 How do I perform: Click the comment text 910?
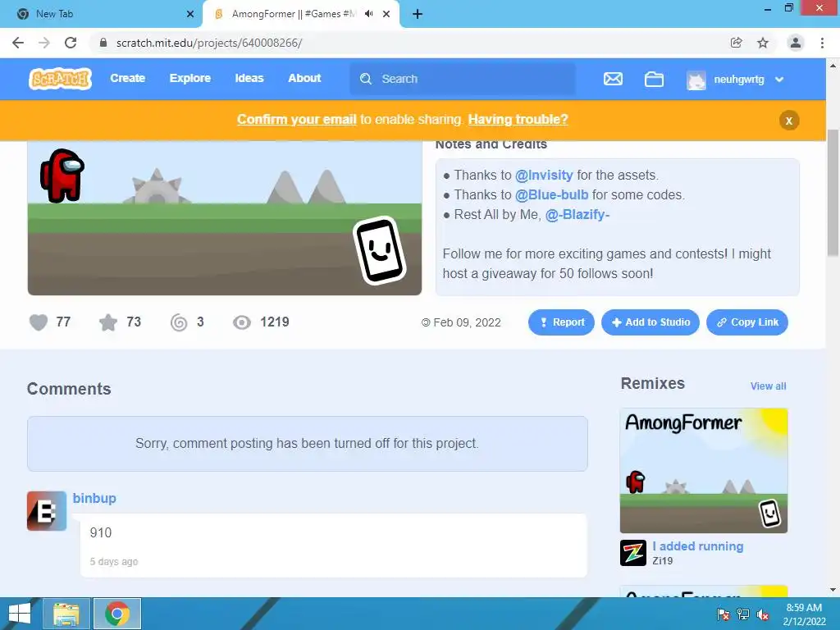click(101, 533)
